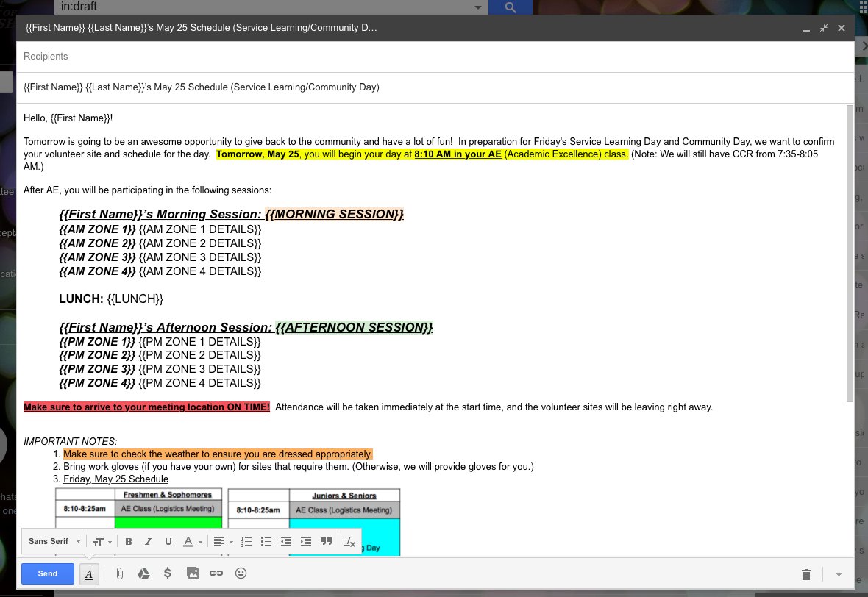
Task: Open the Sans Serif font dropdown
Action: [54, 541]
